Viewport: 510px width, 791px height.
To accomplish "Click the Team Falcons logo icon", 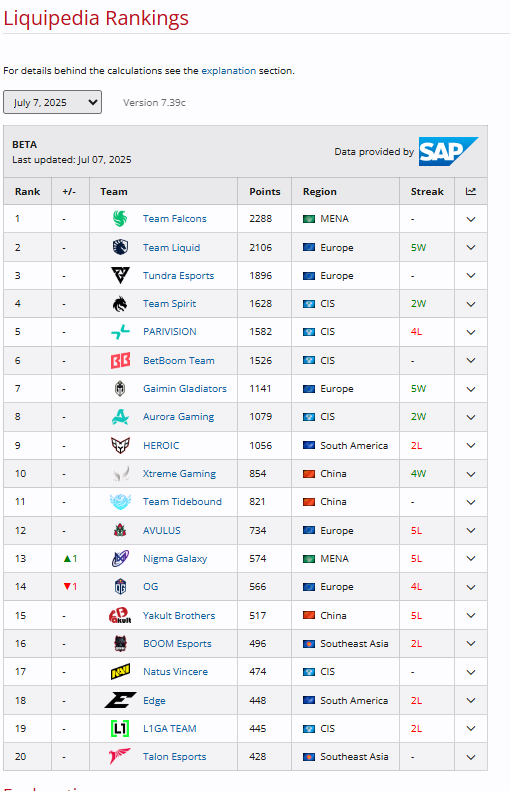I will (120, 218).
